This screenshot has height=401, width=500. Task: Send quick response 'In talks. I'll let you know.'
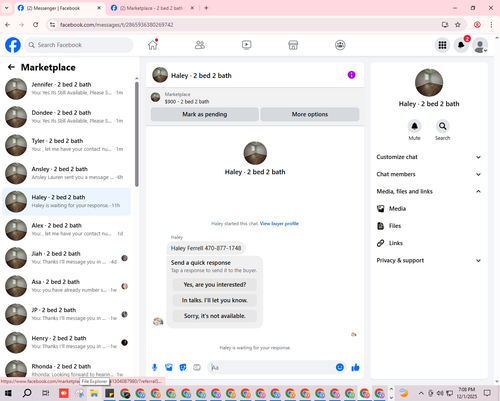(215, 300)
